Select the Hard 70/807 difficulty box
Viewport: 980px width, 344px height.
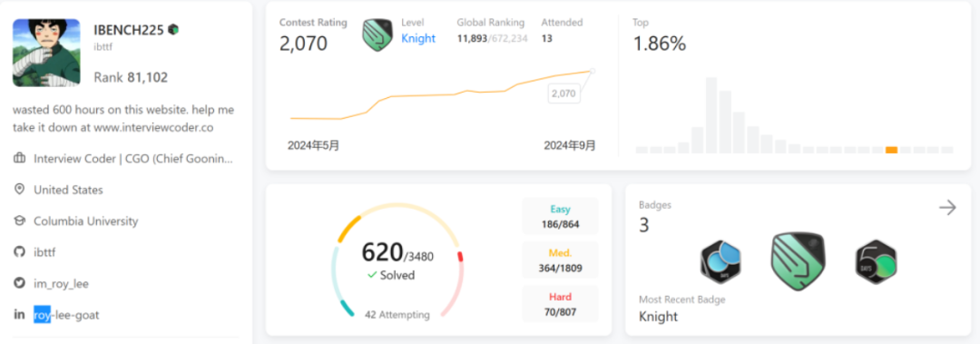click(561, 303)
